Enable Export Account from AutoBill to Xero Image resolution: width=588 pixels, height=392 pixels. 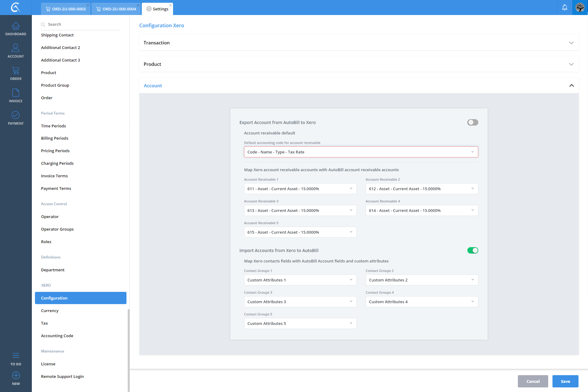(x=473, y=123)
